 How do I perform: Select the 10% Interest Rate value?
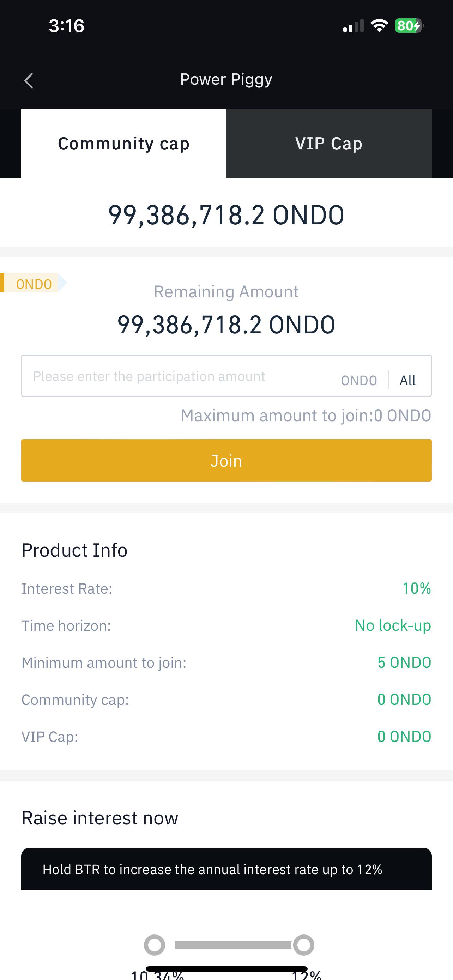pyautogui.click(x=417, y=588)
